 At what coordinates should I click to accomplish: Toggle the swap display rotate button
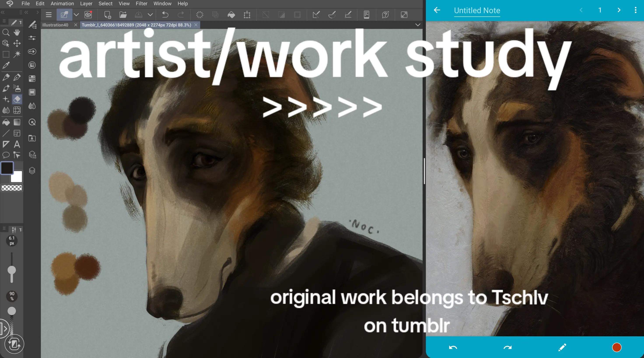pyautogui.click(x=14, y=344)
